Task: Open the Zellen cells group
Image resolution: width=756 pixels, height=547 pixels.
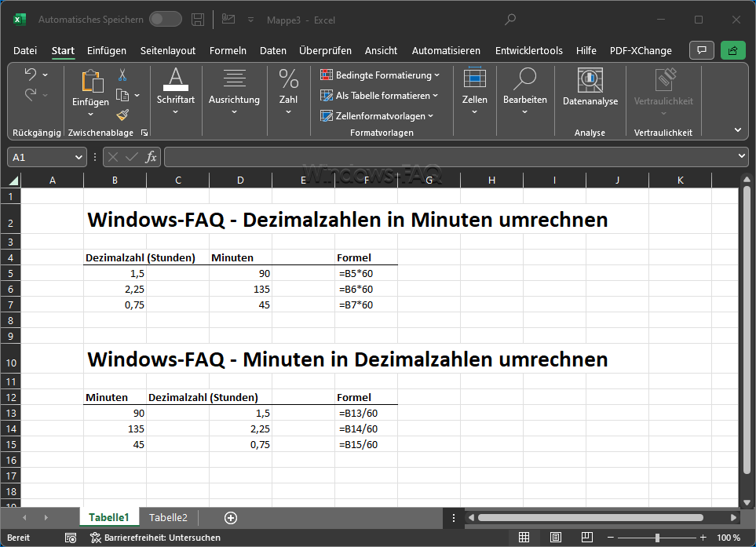Action: coord(474,92)
